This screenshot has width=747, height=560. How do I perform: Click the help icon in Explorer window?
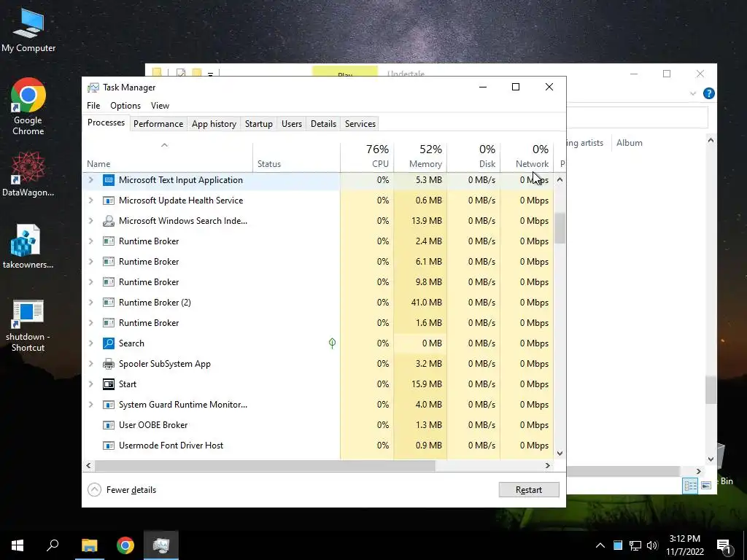[x=709, y=93]
